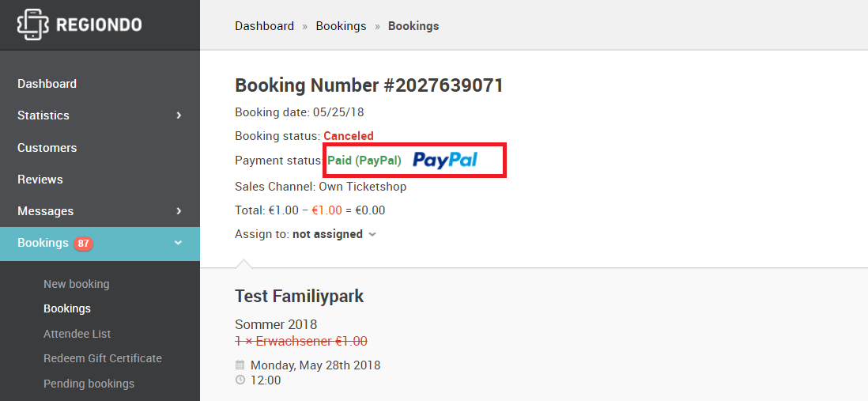Click the 87 bookings badge
Image resolution: width=868 pixels, height=401 pixels.
pos(84,243)
